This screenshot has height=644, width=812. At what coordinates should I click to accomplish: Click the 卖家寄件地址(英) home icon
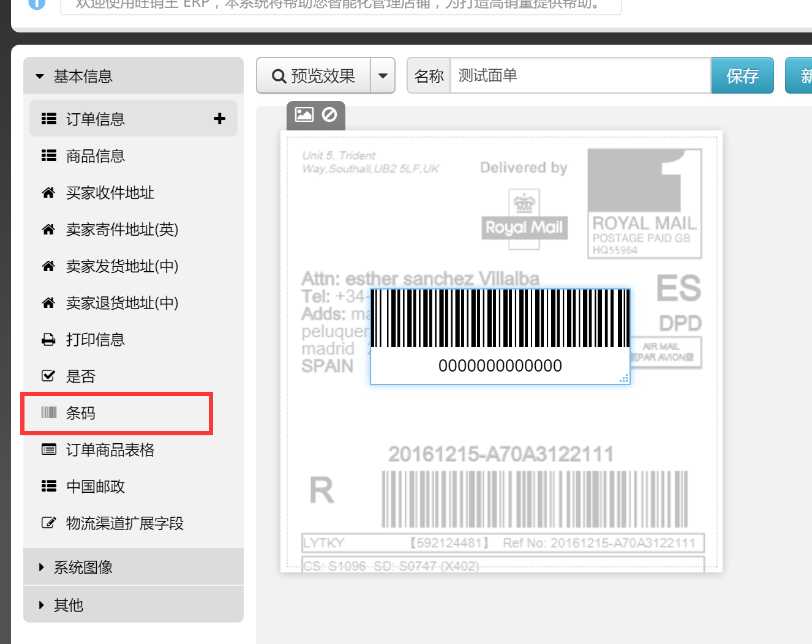pos(48,230)
